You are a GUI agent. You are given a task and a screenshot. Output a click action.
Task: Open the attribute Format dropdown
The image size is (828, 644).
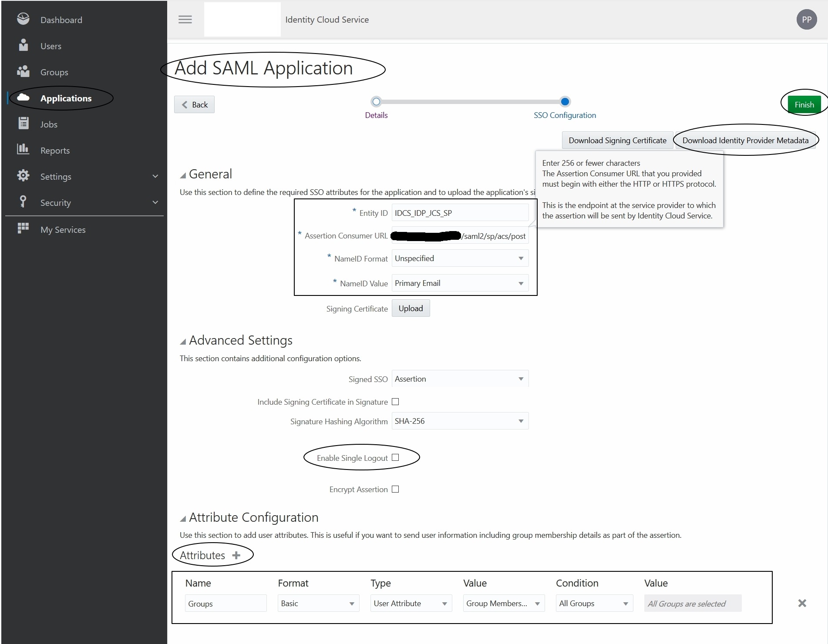(x=319, y=603)
